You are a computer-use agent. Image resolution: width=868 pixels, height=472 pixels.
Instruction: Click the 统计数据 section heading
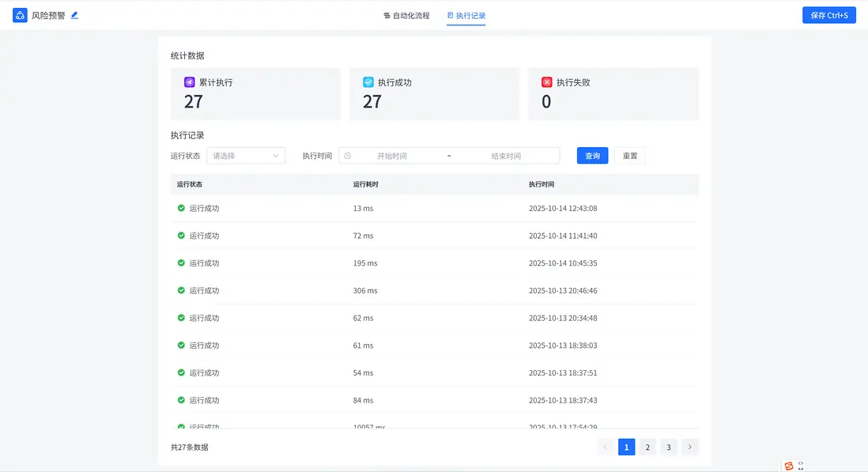pyautogui.click(x=187, y=55)
